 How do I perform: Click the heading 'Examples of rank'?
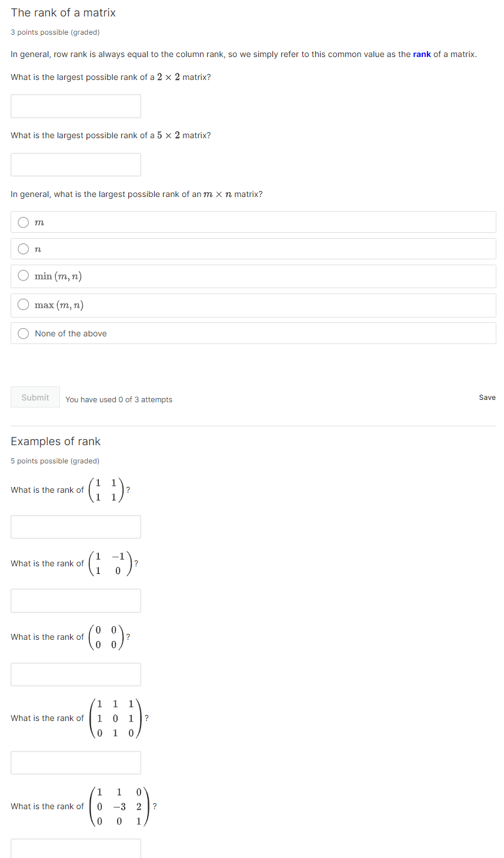pyautogui.click(x=55, y=441)
